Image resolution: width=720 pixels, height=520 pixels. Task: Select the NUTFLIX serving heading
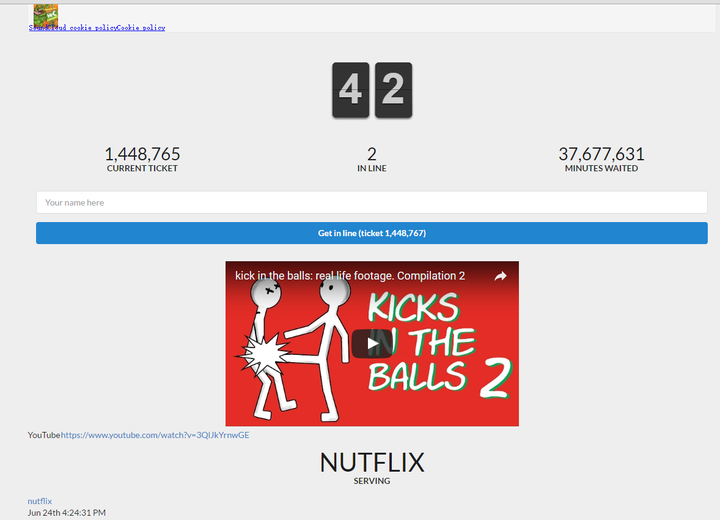372,463
